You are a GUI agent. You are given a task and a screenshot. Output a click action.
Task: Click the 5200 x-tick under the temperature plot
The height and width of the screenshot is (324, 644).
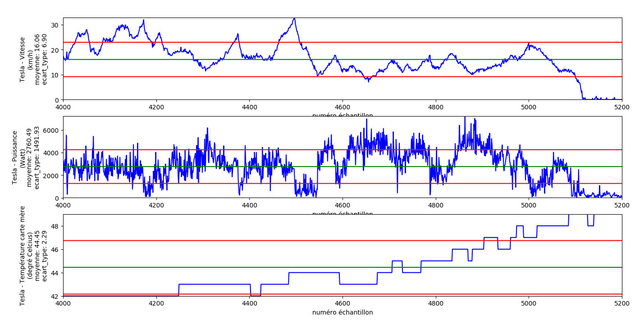(x=622, y=304)
